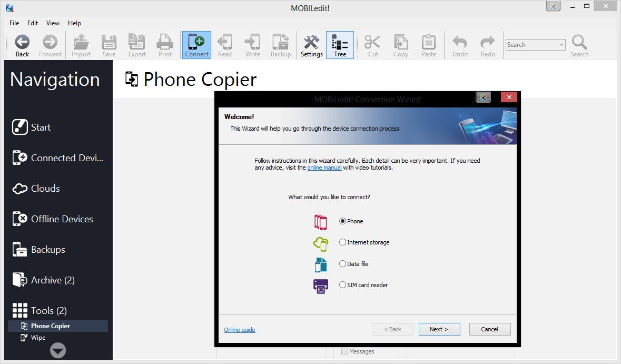Image resolution: width=621 pixels, height=364 pixels.
Task: Click the Paste clipboard icon
Action: point(429,42)
